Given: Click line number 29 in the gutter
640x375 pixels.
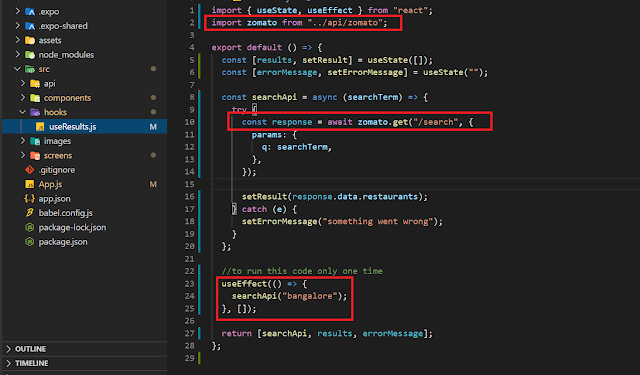Looking at the screenshot, I should (189, 358).
